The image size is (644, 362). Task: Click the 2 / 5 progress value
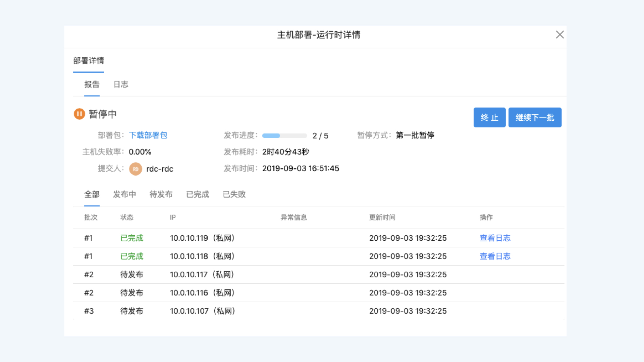coord(320,136)
